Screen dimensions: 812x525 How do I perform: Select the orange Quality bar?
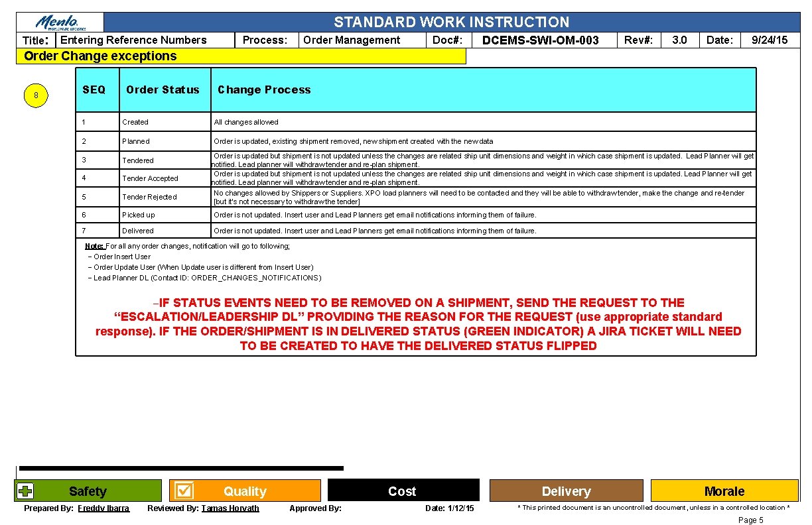click(x=245, y=491)
